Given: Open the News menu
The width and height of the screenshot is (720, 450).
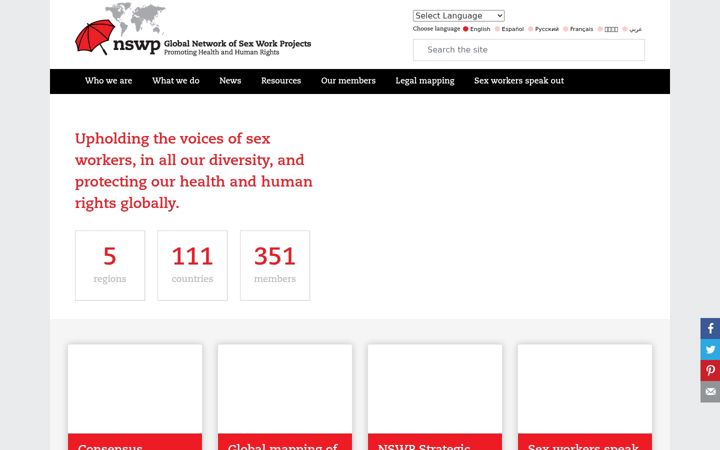Looking at the screenshot, I should (230, 81).
